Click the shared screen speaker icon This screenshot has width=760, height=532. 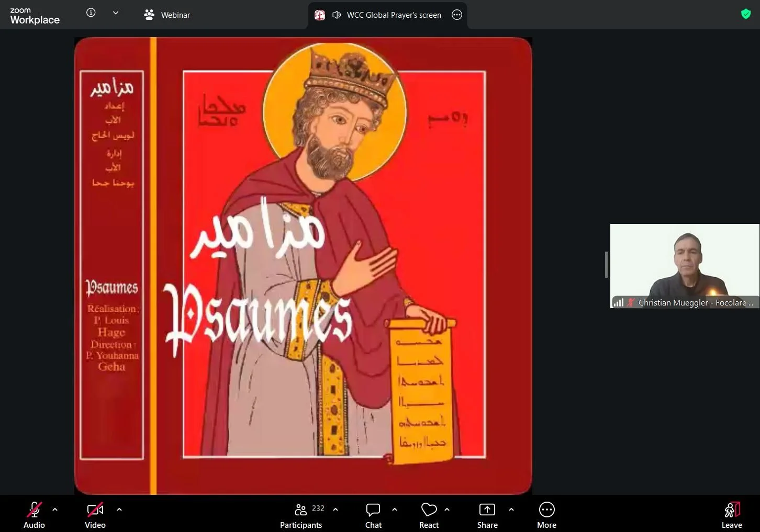(x=337, y=15)
